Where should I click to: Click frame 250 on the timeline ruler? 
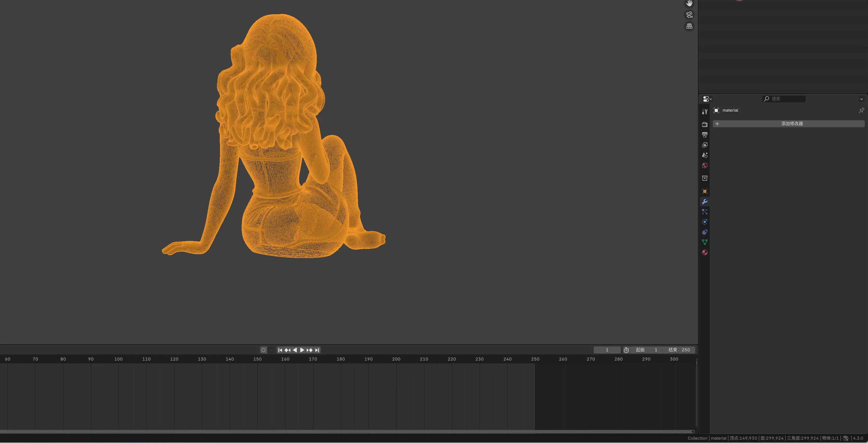click(x=535, y=359)
